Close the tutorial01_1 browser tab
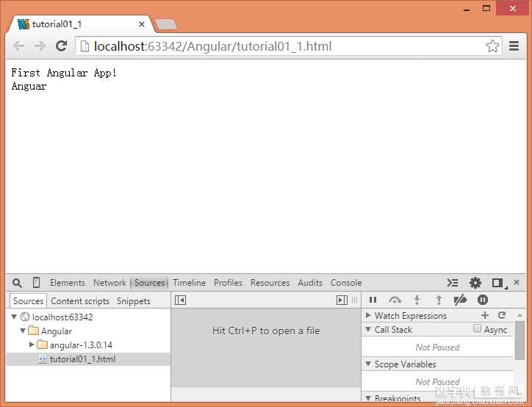The image size is (532, 407). point(142,24)
